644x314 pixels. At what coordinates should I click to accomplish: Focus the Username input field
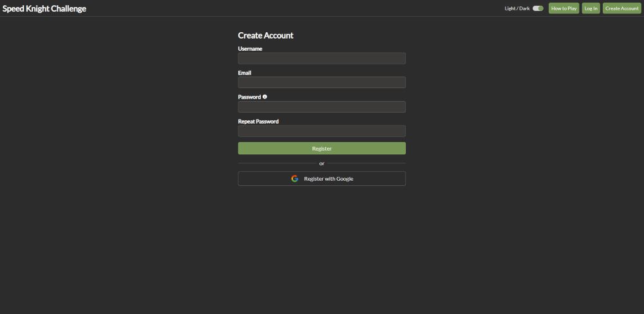tap(321, 59)
